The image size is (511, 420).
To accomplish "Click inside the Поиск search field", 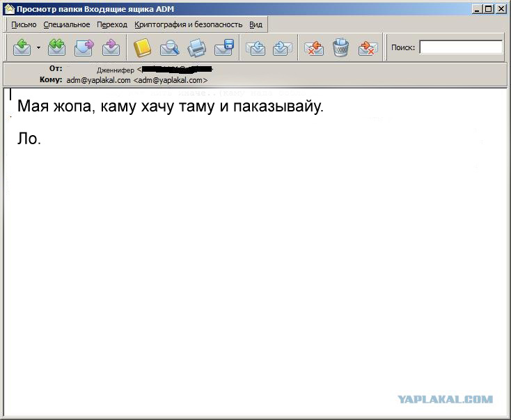I will click(x=461, y=47).
